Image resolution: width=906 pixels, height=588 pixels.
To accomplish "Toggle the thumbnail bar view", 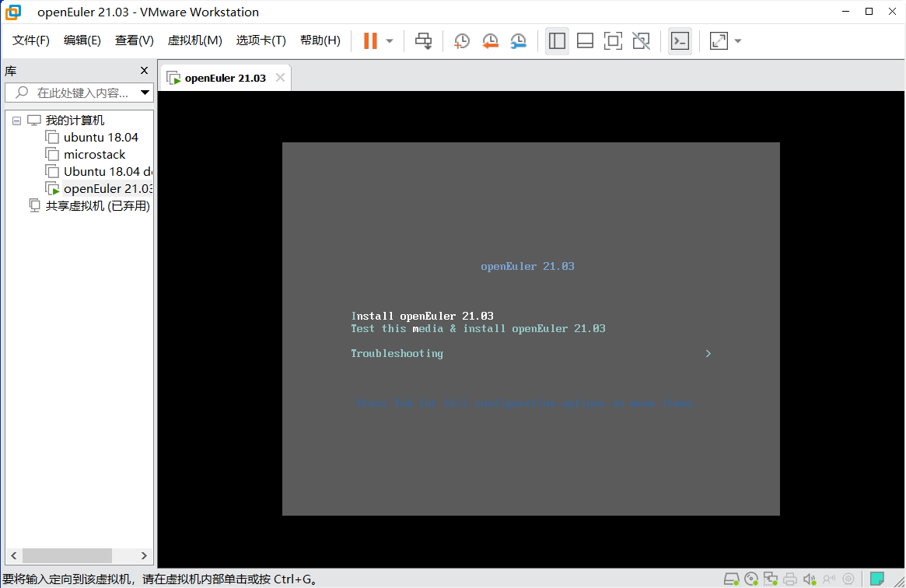I will [585, 40].
